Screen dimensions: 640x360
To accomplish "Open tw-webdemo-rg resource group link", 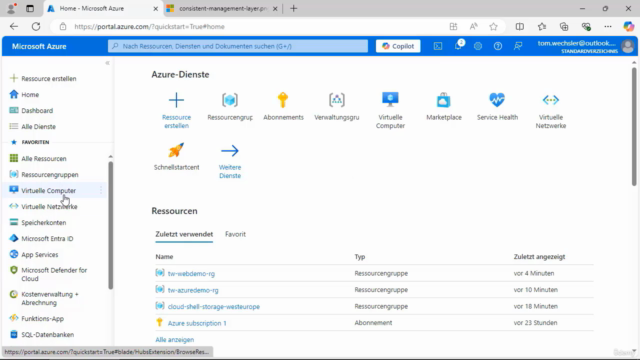I will tap(191, 273).
